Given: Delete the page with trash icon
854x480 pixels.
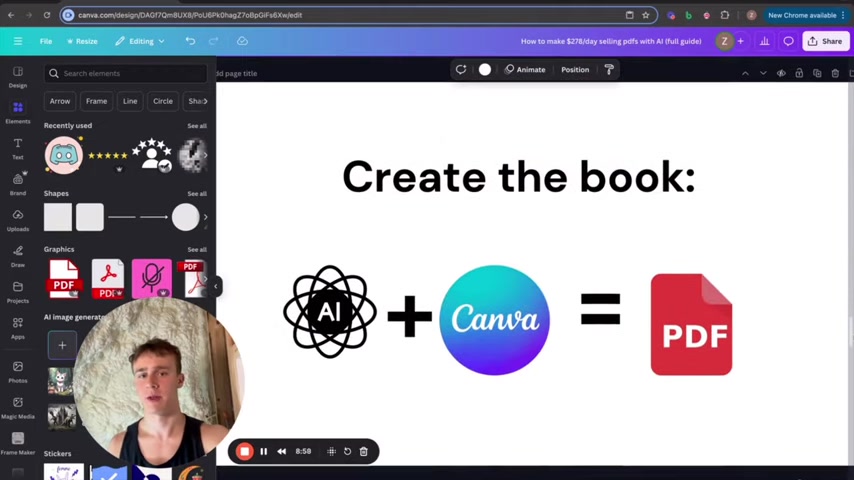Looking at the screenshot, I should (835, 74).
